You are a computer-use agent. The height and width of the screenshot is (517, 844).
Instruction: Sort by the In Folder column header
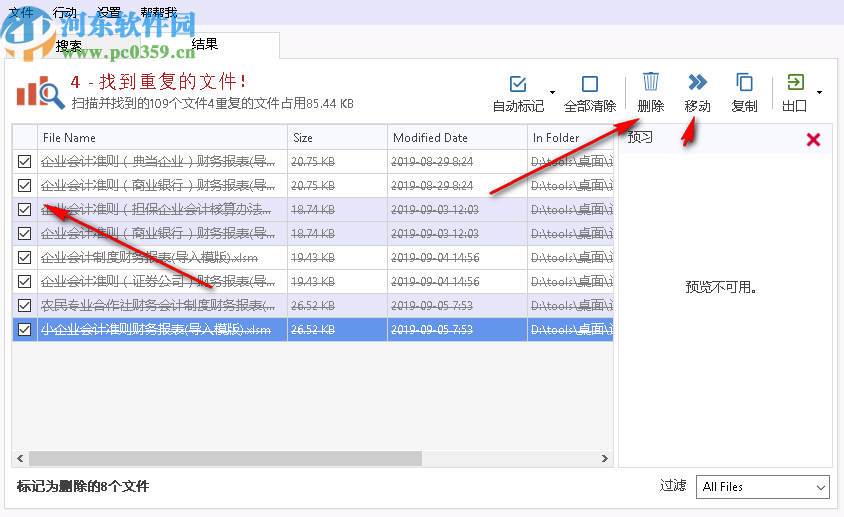(x=571, y=137)
